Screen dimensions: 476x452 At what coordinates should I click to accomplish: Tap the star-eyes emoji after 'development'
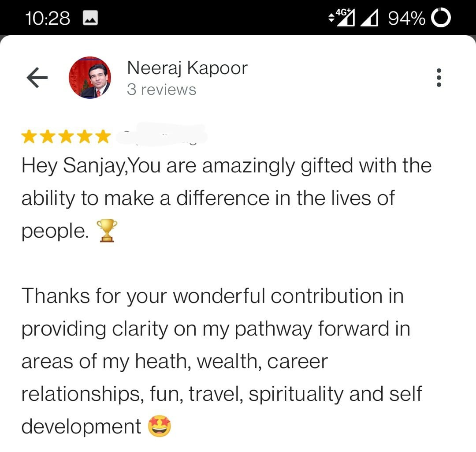point(159,426)
